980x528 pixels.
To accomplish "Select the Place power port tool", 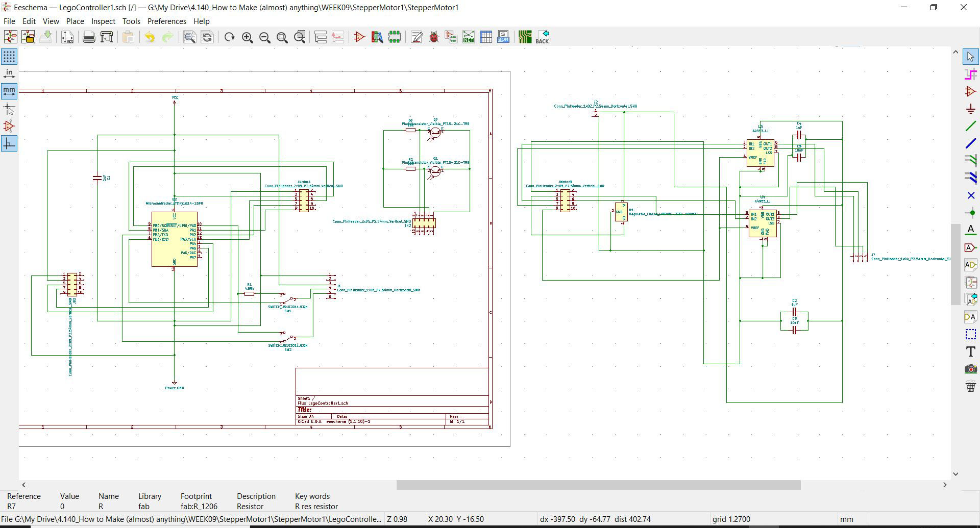I will point(970,109).
